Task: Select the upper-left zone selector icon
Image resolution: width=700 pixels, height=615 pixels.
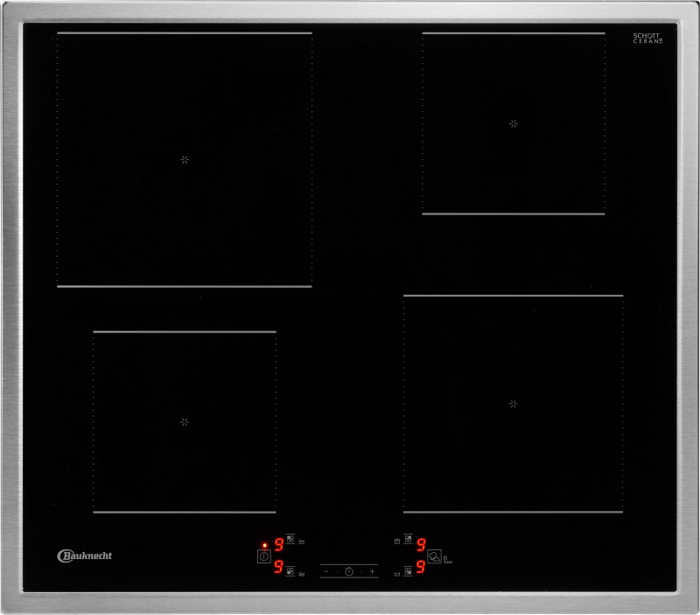Action: pyautogui.click(x=290, y=539)
